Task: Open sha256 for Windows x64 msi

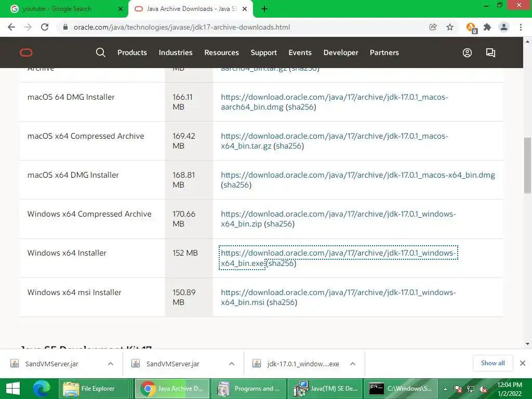Action: [x=282, y=302]
